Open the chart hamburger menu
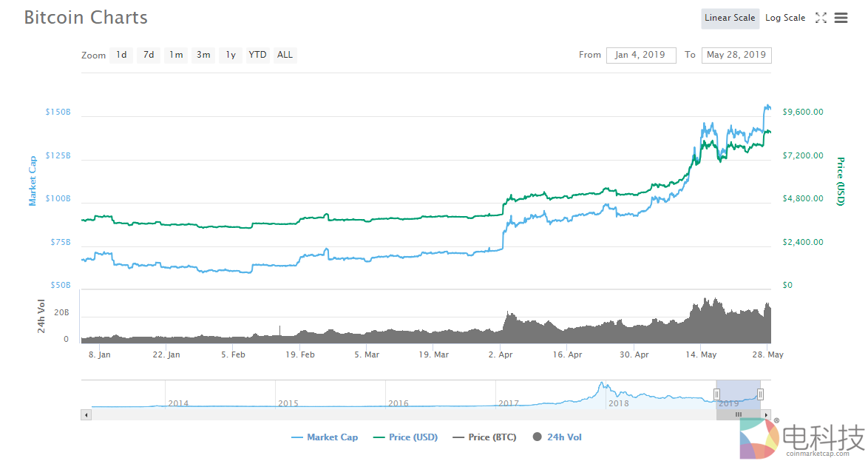The height and width of the screenshot is (464, 868). point(841,19)
